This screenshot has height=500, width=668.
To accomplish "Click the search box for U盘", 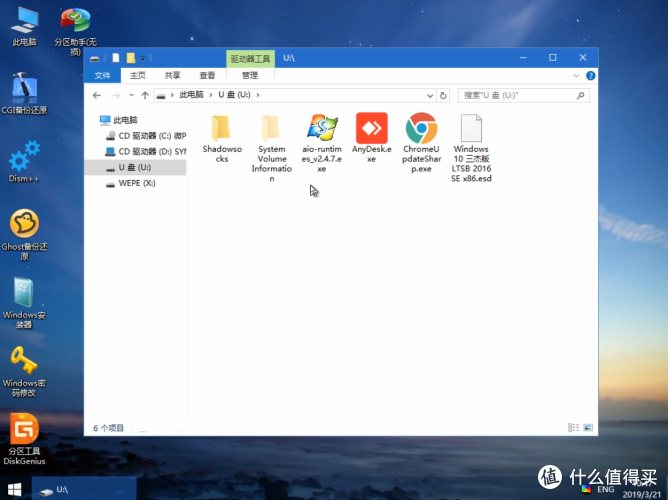I will click(x=520, y=95).
